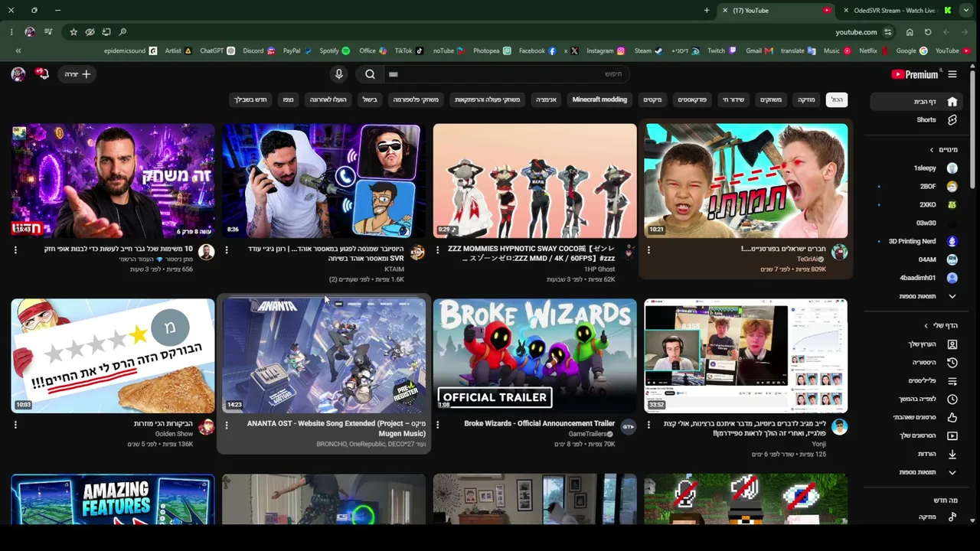Viewport: 980px width, 551px height.
Task: Select the אנימציה filter chip
Action: coord(546,99)
